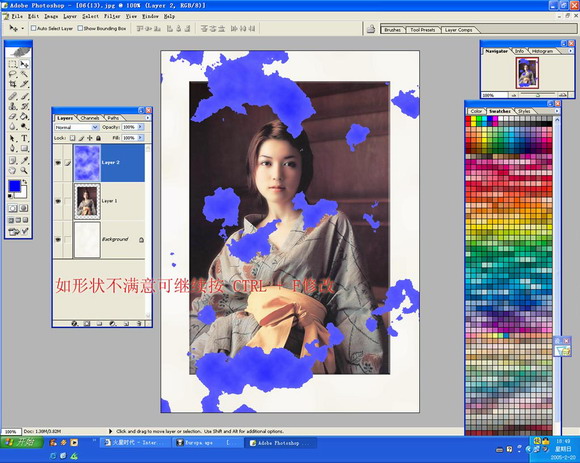Switch to the Paths tab
Viewport: 580px width, 463px height.
tap(113, 118)
